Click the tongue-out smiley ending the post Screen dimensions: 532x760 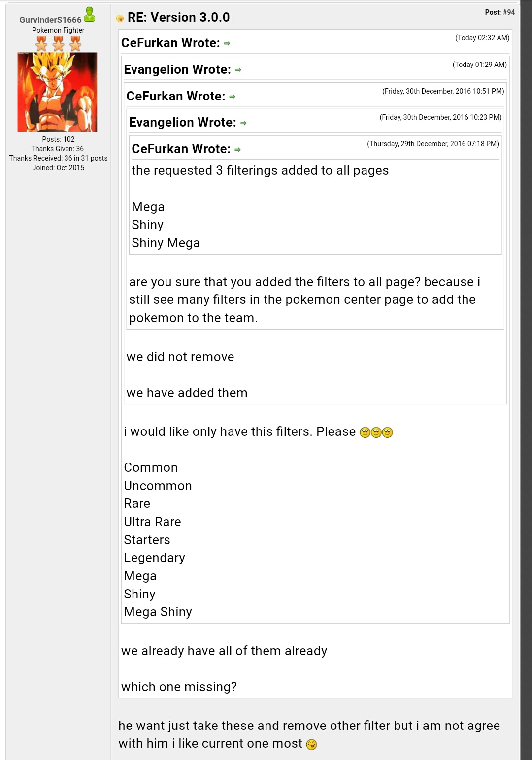click(311, 744)
